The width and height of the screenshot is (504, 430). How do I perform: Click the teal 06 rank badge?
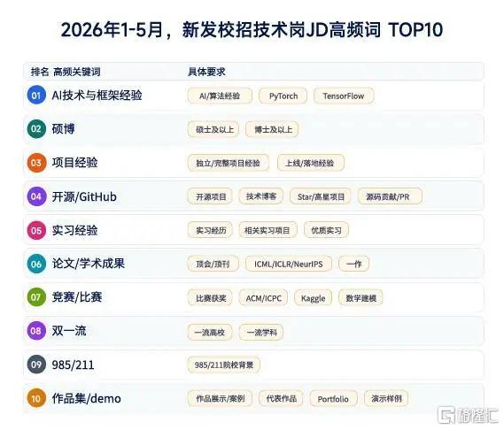click(36, 264)
